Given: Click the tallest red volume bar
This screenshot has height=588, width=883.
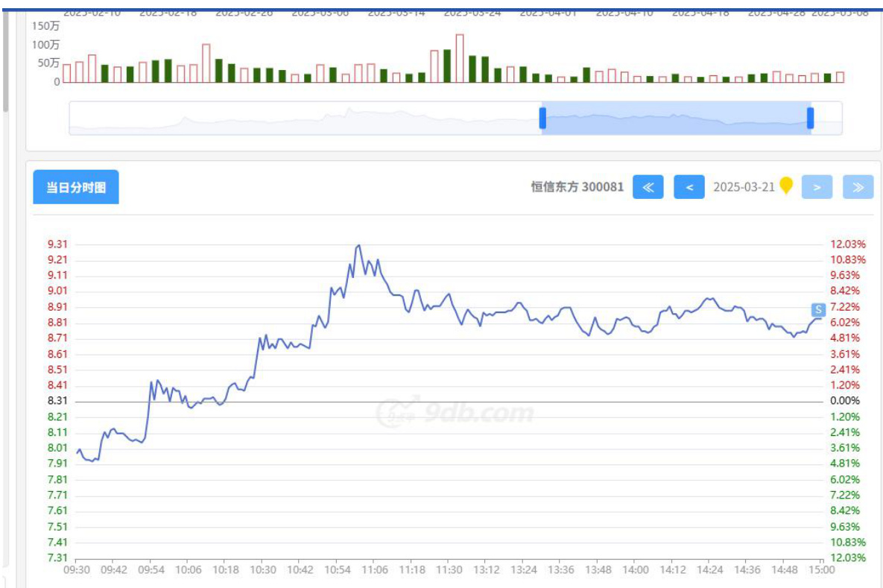Looking at the screenshot, I should click(x=460, y=58).
